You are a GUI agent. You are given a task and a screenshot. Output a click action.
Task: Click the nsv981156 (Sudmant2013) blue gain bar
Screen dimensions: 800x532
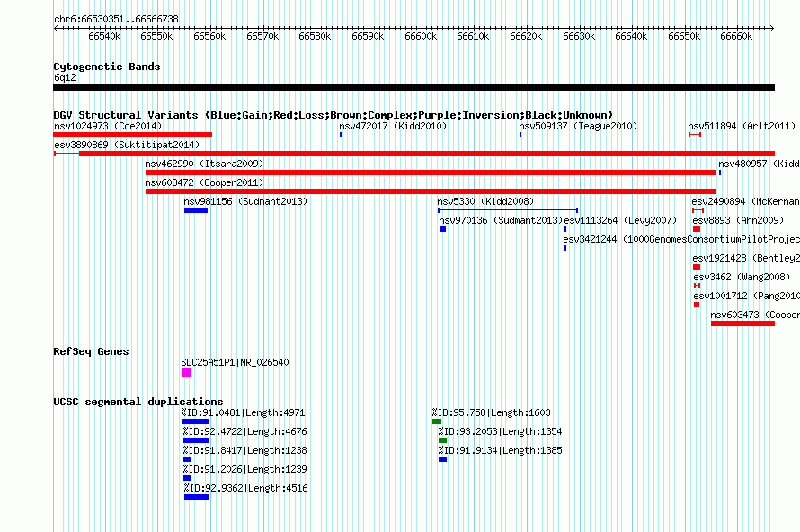click(196, 210)
